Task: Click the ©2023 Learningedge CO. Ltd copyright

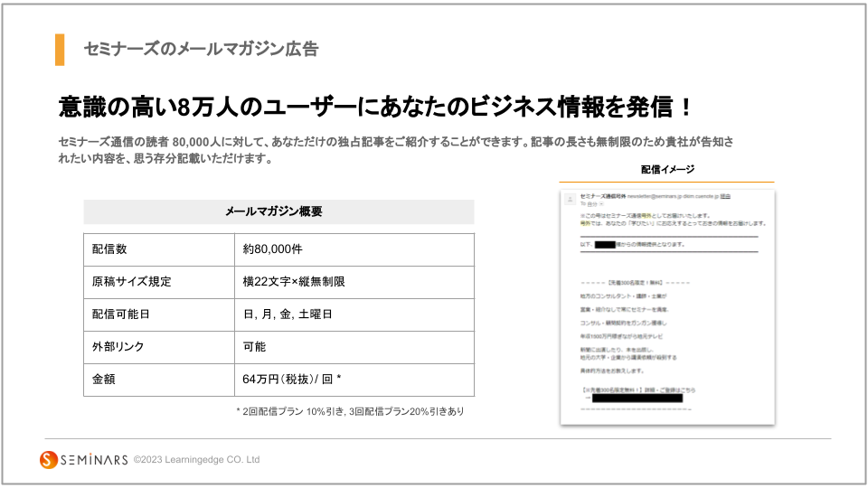Action: click(196, 460)
